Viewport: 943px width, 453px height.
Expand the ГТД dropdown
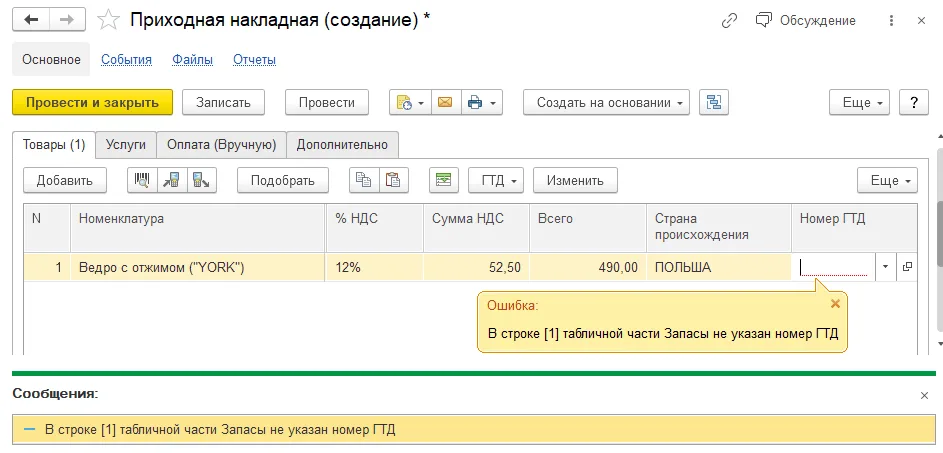[x=496, y=180]
